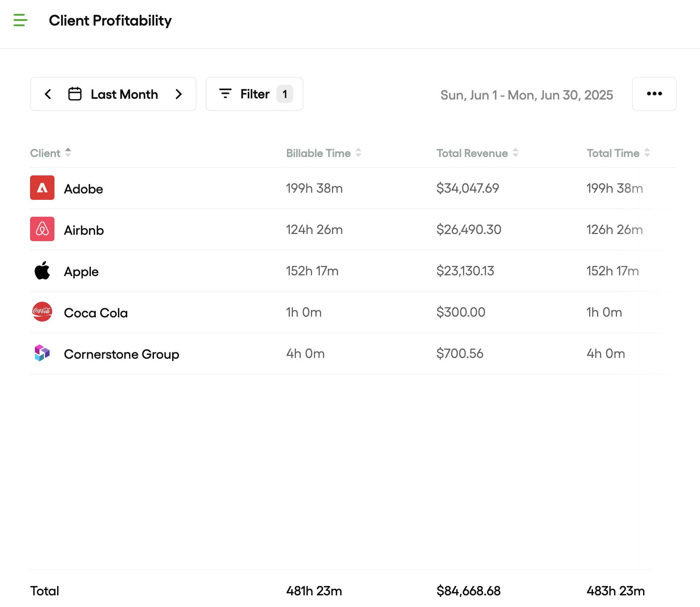Click Apple billable time 152h 17m
Screen dimensions: 700x607
(312, 271)
